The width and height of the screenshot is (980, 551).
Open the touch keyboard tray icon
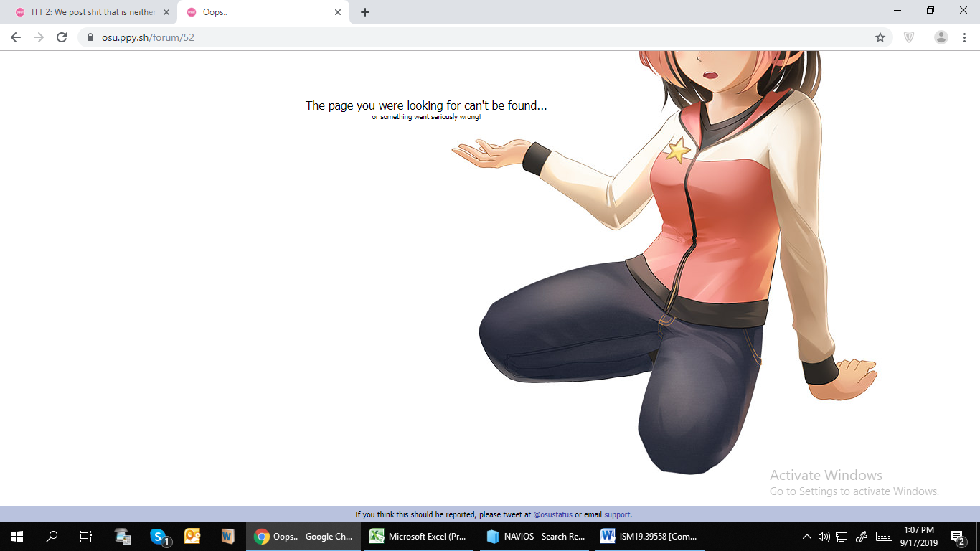click(x=884, y=536)
